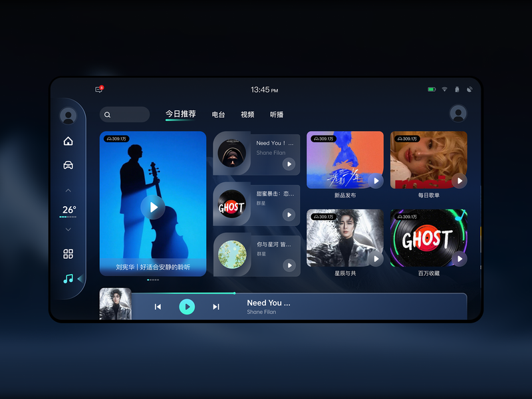Click the playback progress bar knob
Screen dimensions: 532x399
coord(234,293)
